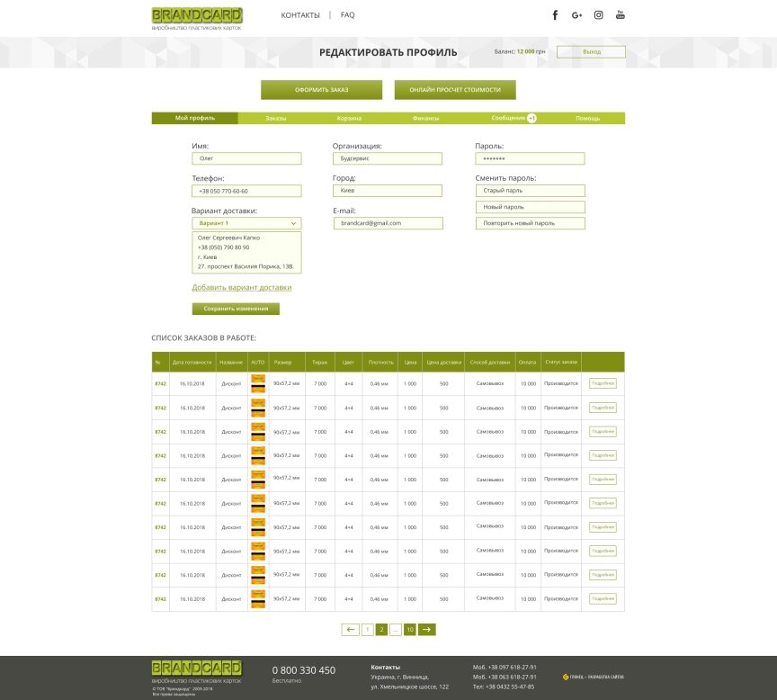Click the Сохранить изменения button

coord(236,309)
